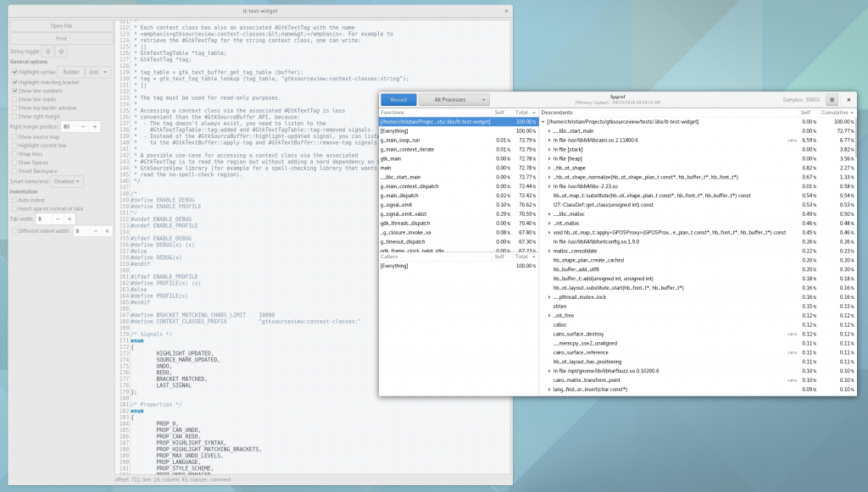Click the Print button

pyautogui.click(x=61, y=39)
